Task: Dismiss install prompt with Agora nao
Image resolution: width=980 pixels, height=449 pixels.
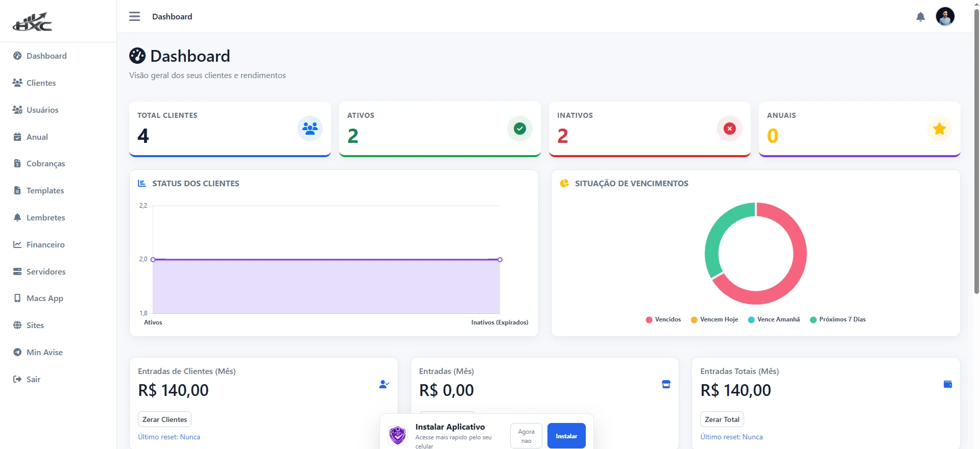Action: click(526, 436)
